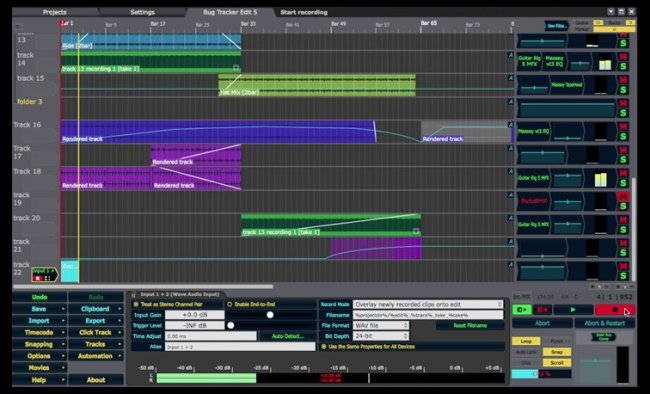Open the Options menu
This screenshot has height=394, width=650.
[x=39, y=356]
